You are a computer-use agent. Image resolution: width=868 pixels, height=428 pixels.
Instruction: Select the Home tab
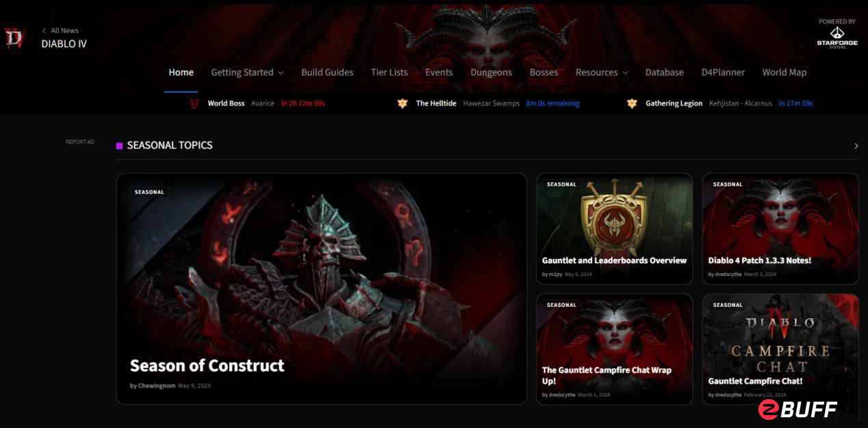(x=181, y=72)
